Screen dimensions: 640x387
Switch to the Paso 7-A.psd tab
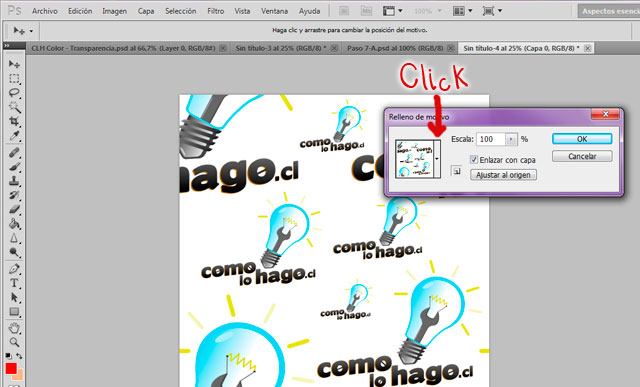(x=395, y=48)
